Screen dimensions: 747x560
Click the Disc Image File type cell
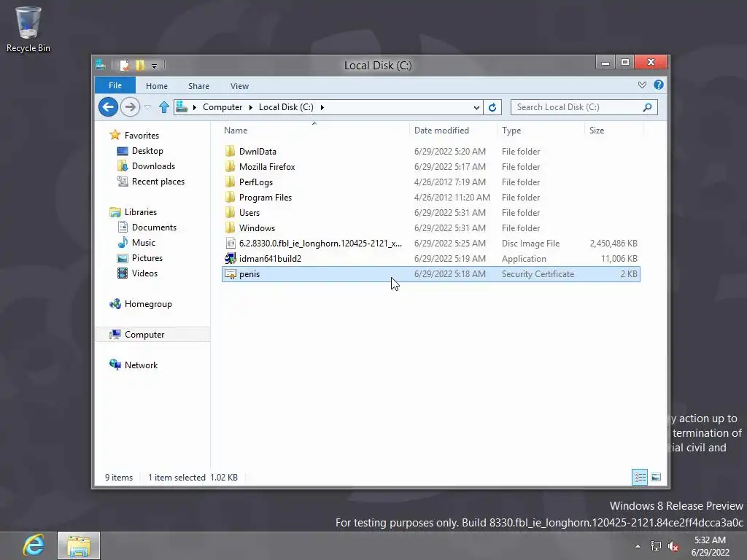click(530, 244)
